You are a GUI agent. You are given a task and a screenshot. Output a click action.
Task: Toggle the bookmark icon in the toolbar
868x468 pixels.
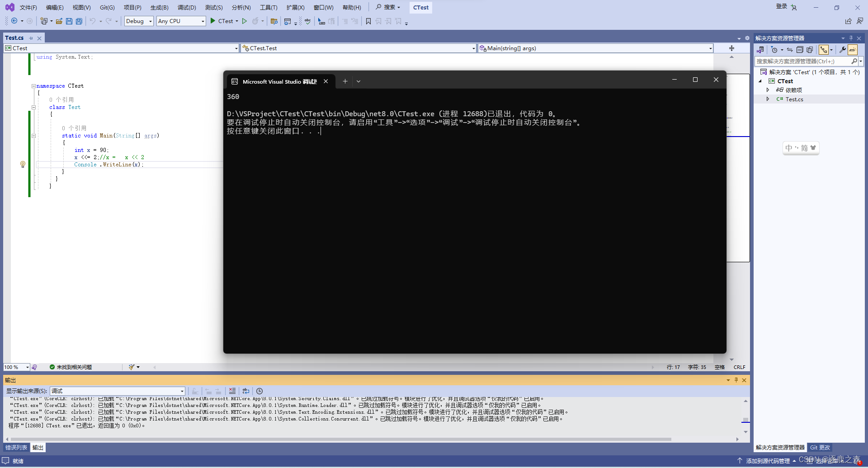(x=368, y=21)
